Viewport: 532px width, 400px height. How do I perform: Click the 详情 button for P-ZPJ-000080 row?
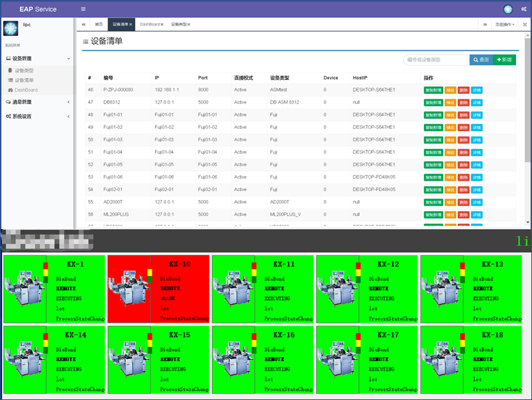[x=476, y=90]
